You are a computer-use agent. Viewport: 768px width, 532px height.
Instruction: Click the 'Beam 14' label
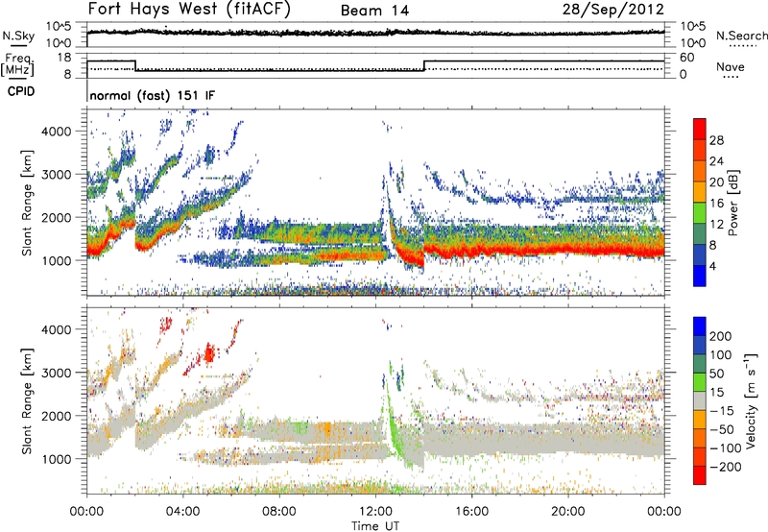pyautogui.click(x=374, y=11)
